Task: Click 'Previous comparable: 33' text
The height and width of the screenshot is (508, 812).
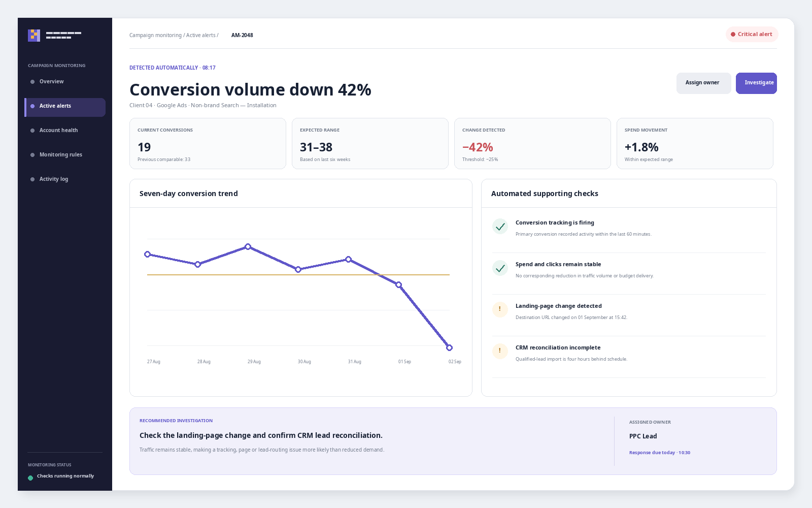Action: click(x=164, y=160)
